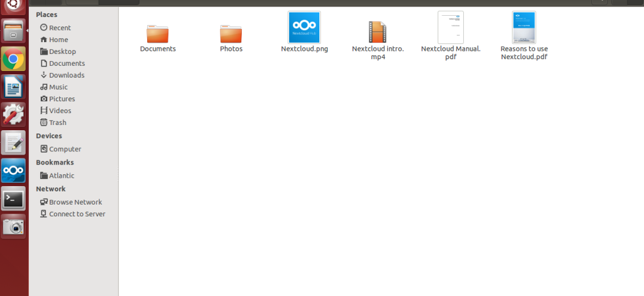The height and width of the screenshot is (296, 644).
Task: Open System Settings gear-and-wrench icon
Action: coord(14,114)
